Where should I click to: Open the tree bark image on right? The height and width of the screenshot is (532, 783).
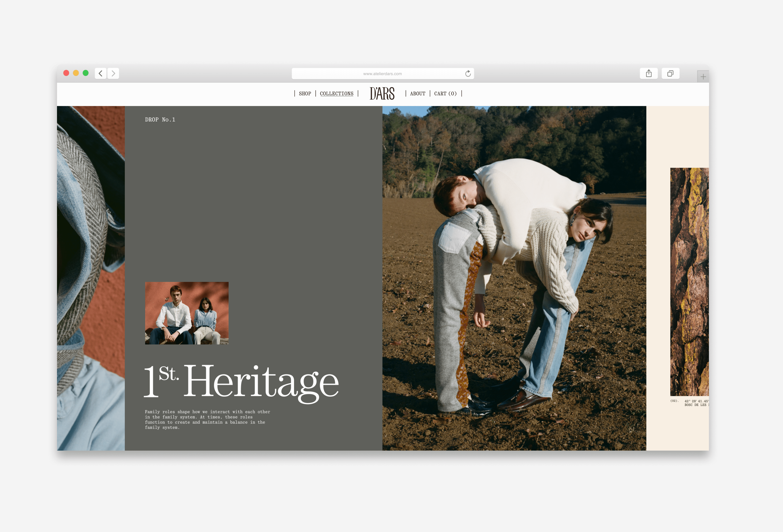689,281
